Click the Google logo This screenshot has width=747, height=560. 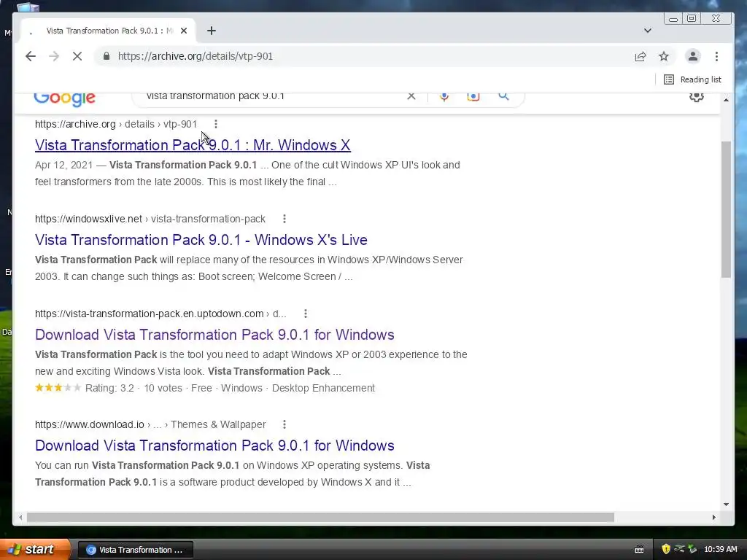click(x=65, y=98)
